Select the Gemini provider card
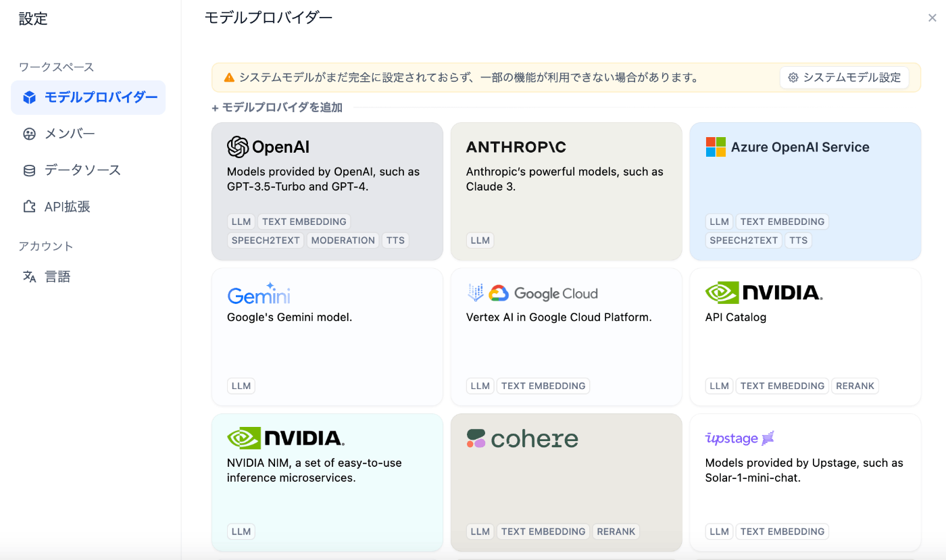The image size is (946, 560). coord(327,337)
